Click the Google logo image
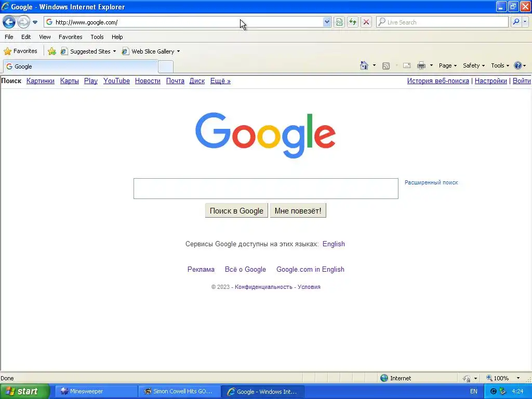Image resolution: width=532 pixels, height=399 pixels. pos(265,136)
